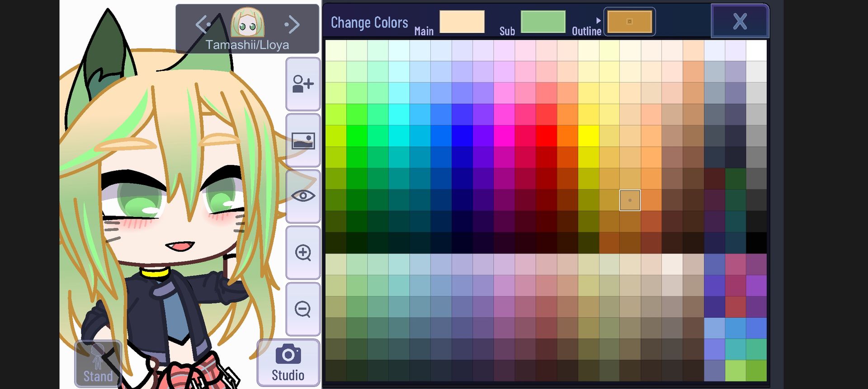Select the Main color swatch
The image size is (868, 389).
click(x=462, y=22)
